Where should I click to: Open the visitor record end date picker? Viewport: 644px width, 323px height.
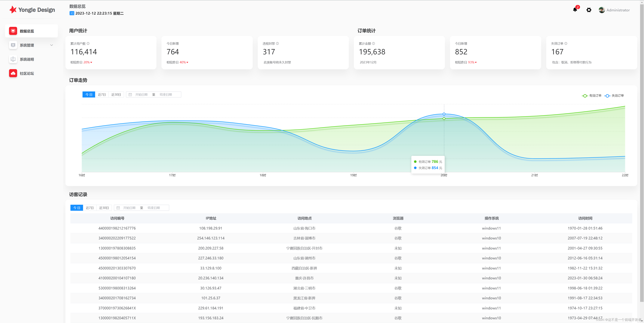click(x=153, y=208)
